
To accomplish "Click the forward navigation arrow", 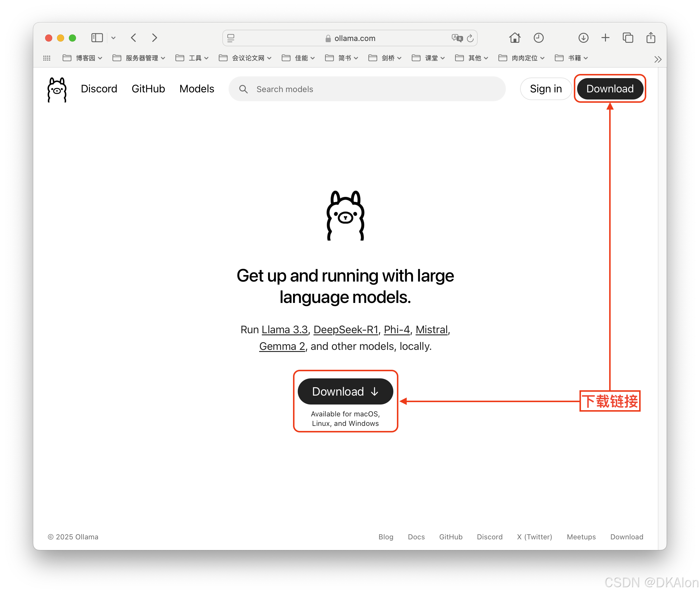I will click(154, 38).
